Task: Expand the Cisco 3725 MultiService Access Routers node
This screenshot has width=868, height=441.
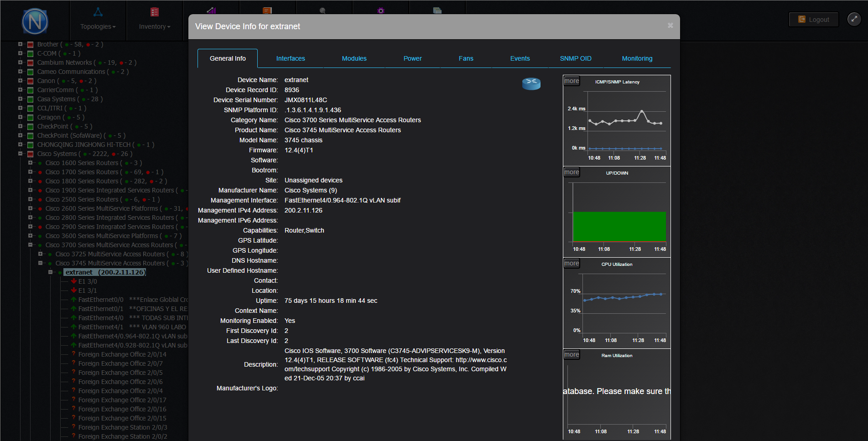Action: pos(40,254)
